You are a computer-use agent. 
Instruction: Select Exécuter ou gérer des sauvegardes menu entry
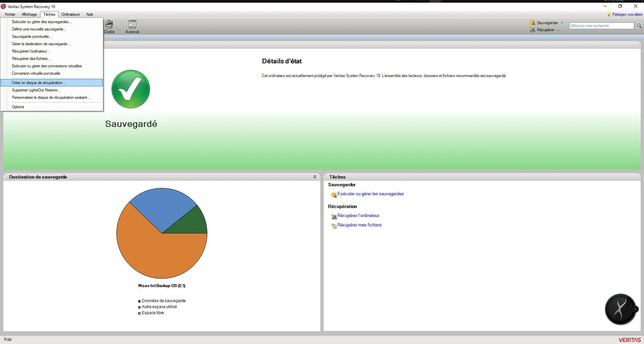tap(52, 22)
